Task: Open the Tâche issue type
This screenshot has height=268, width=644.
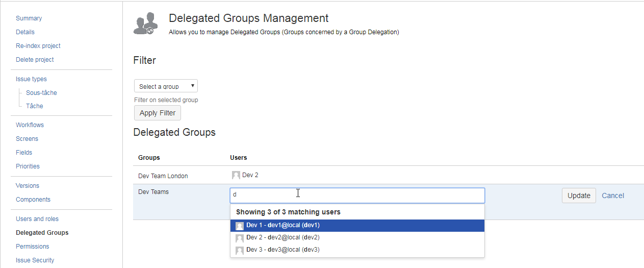Action: pos(35,106)
